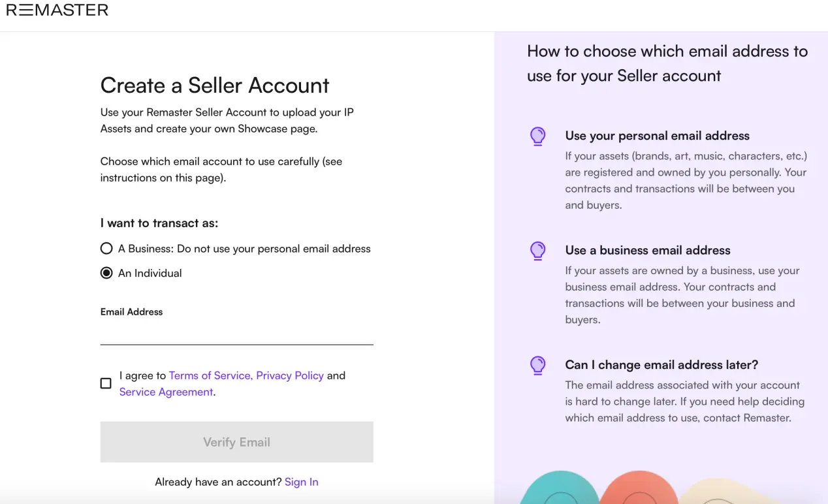Click the Verify Email button
828x504 pixels.
click(236, 442)
